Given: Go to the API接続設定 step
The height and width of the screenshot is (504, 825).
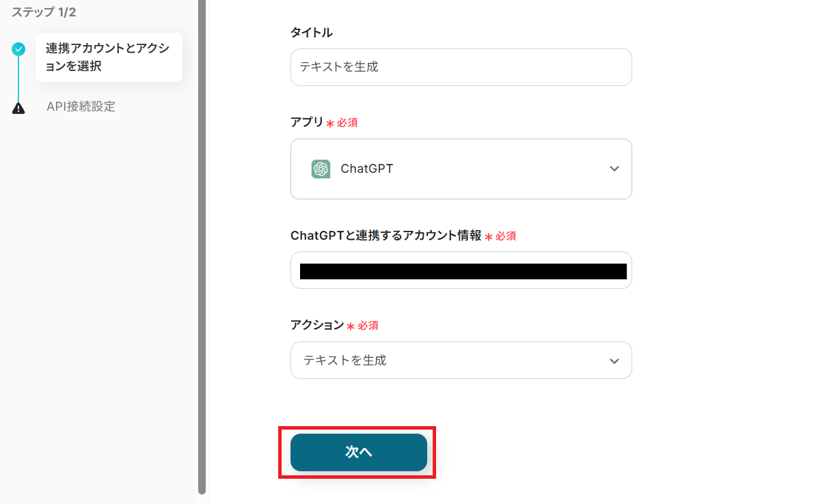Looking at the screenshot, I should [81, 107].
